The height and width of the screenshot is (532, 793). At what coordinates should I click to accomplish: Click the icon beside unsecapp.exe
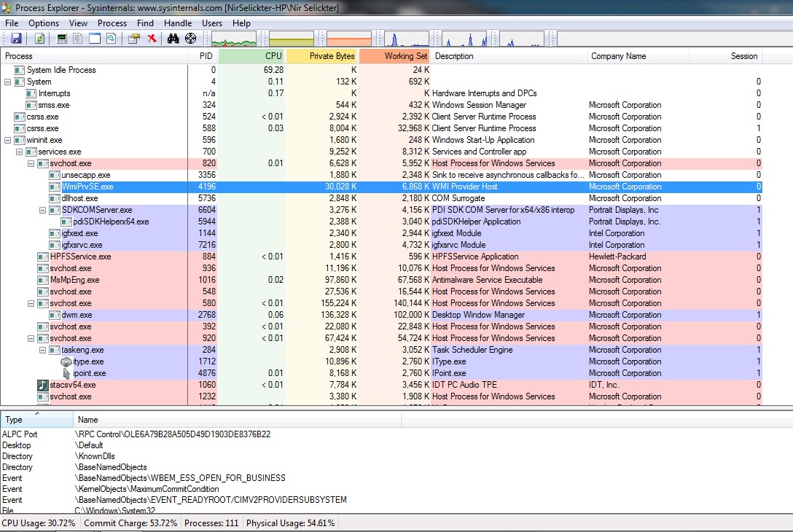tap(55, 175)
